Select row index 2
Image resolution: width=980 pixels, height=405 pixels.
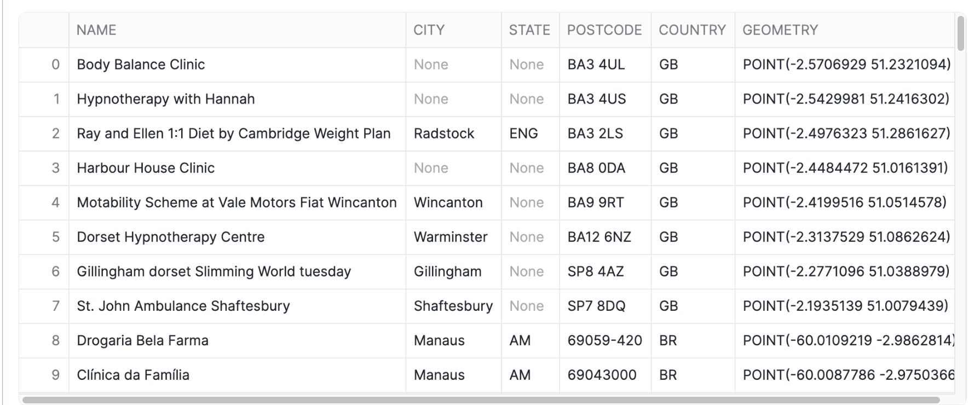coord(55,134)
